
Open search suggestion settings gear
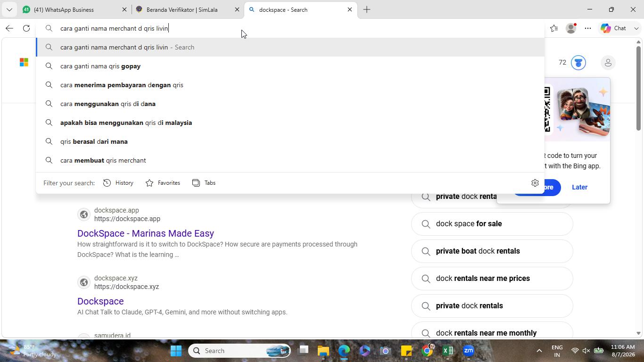coord(535,183)
